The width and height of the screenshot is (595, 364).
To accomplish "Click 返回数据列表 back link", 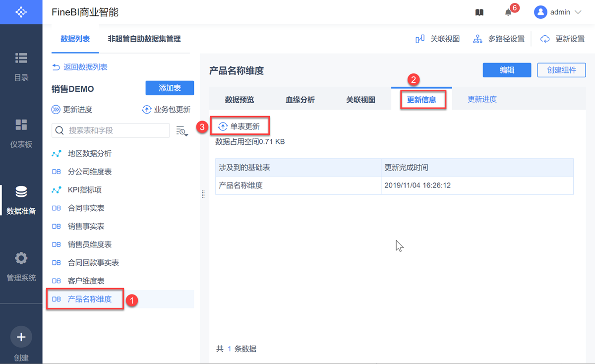I will [80, 67].
